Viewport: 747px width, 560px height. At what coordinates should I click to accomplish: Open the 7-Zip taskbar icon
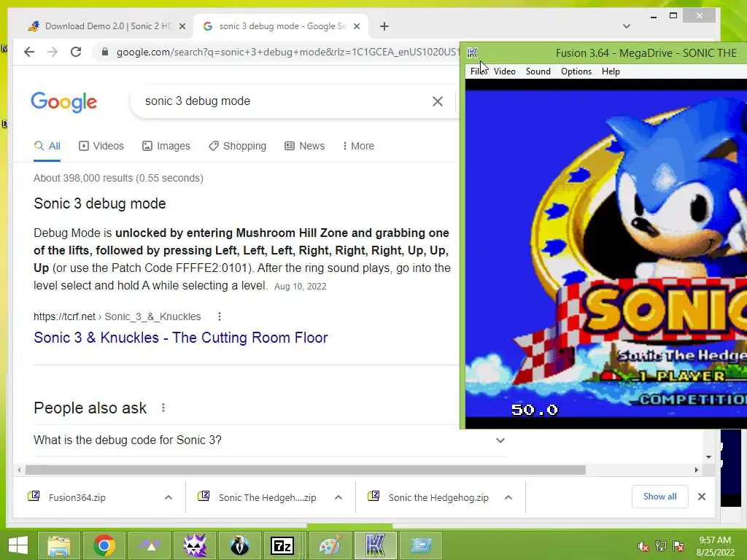click(x=282, y=545)
